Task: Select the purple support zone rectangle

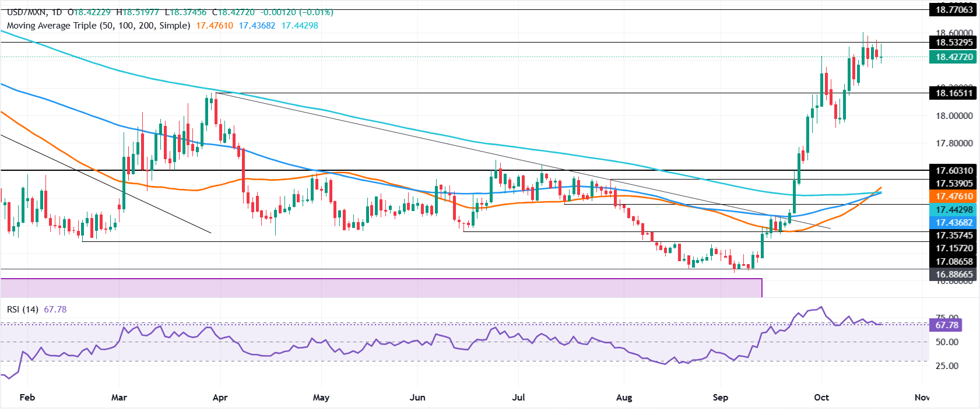Action: 381,288
